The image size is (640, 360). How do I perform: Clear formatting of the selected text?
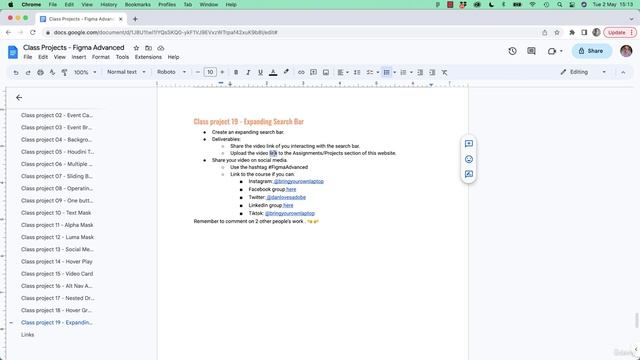(444, 72)
